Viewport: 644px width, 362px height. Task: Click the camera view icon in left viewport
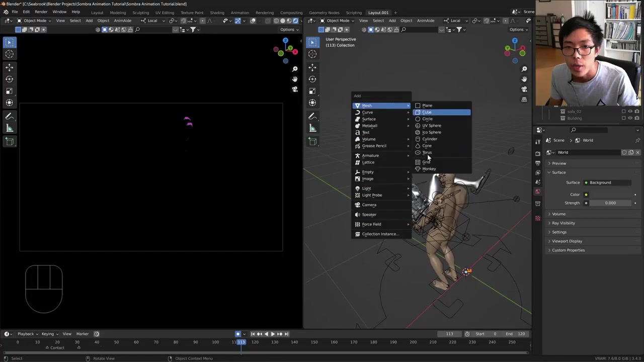[x=295, y=89]
